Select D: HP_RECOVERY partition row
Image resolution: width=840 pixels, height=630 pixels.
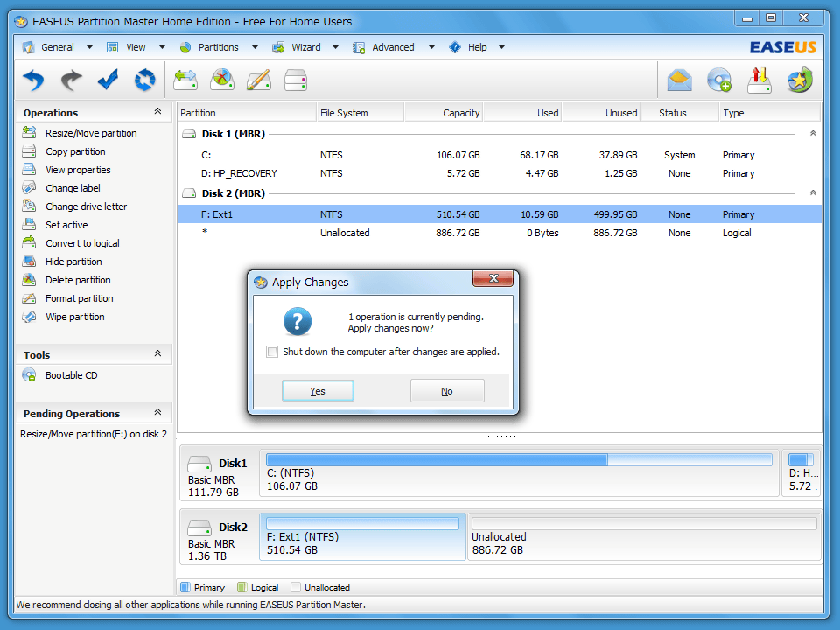point(500,173)
